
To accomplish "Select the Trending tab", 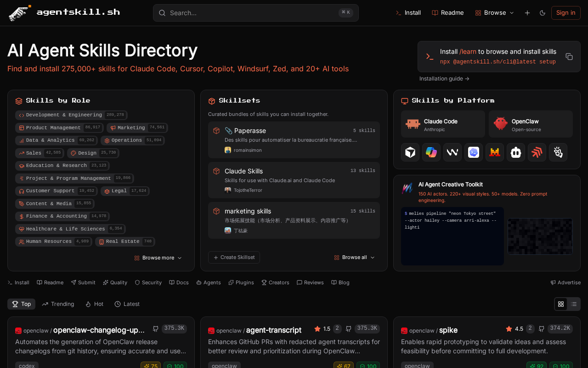I will click(58, 304).
